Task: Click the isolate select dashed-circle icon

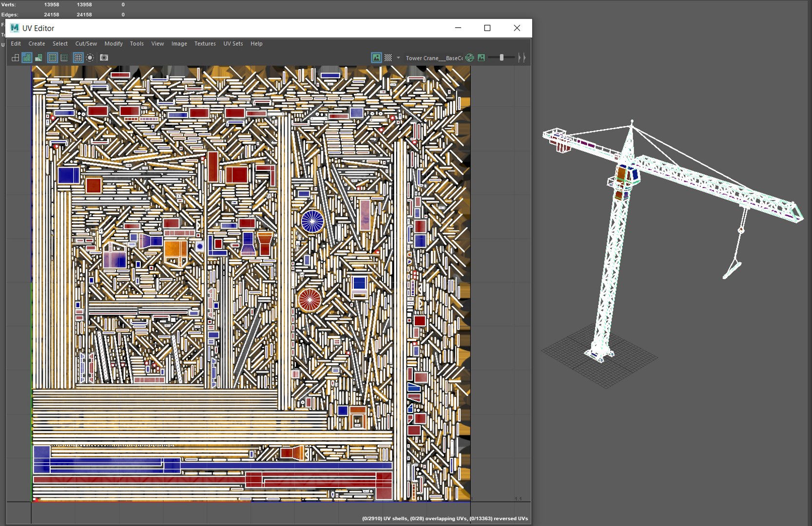Action: (90, 58)
